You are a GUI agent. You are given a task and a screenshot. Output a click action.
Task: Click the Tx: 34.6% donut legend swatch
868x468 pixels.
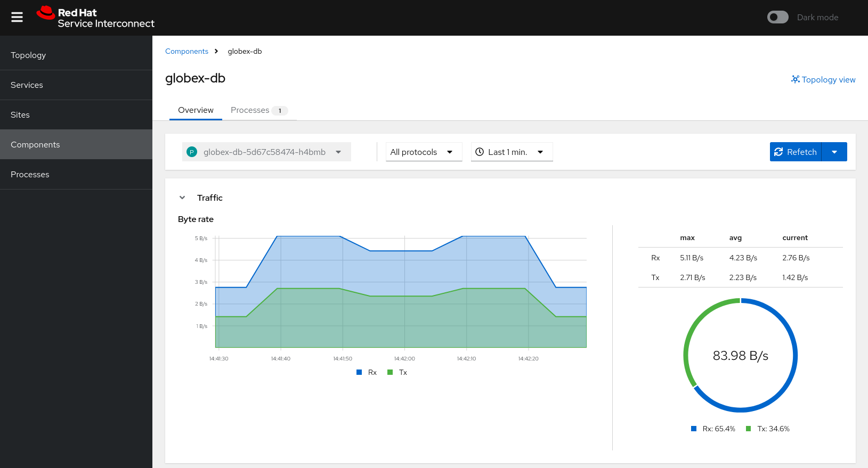[749, 429]
